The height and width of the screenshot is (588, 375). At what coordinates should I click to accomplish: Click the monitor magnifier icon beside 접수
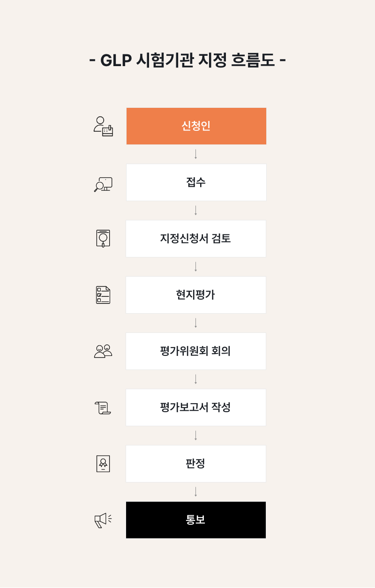coord(103,184)
